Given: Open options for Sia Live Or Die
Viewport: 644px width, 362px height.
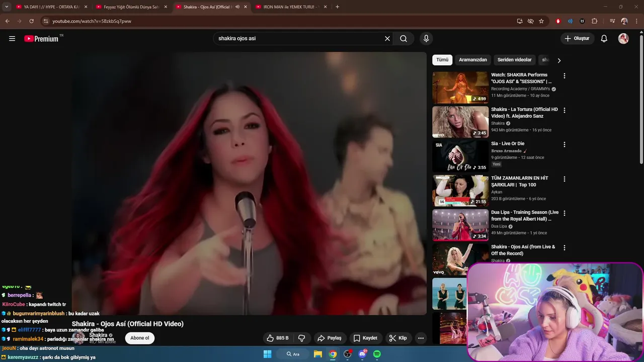Looking at the screenshot, I should tap(564, 144).
